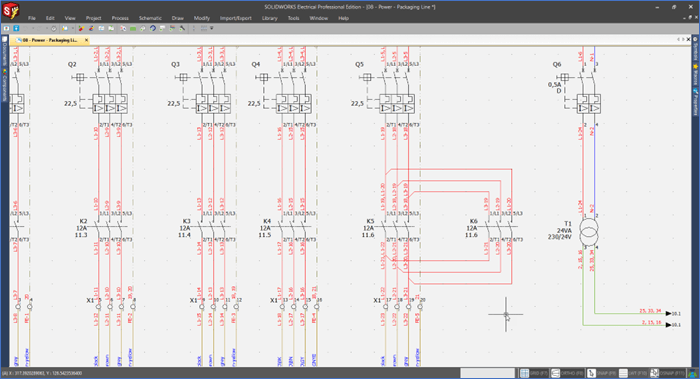Click the blue circular refresh toolbar icon
700x379 pixels.
[153, 28]
